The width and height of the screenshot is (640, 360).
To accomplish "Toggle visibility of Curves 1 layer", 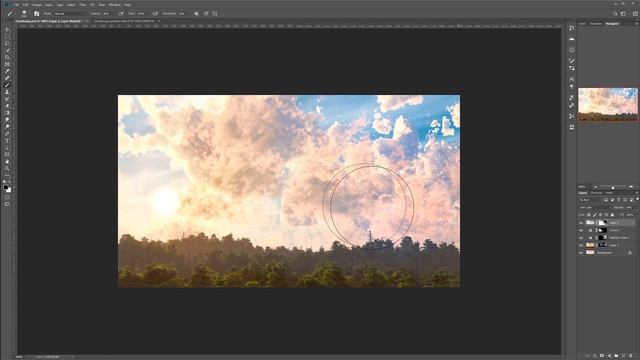I will tap(581, 230).
